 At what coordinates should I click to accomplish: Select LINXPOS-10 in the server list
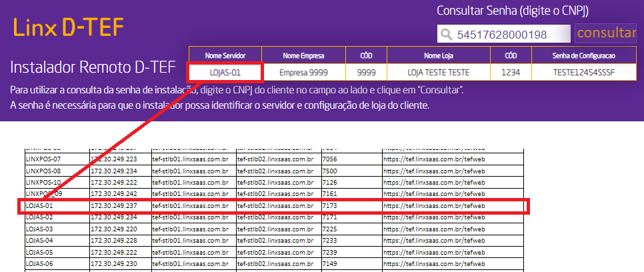tap(43, 182)
